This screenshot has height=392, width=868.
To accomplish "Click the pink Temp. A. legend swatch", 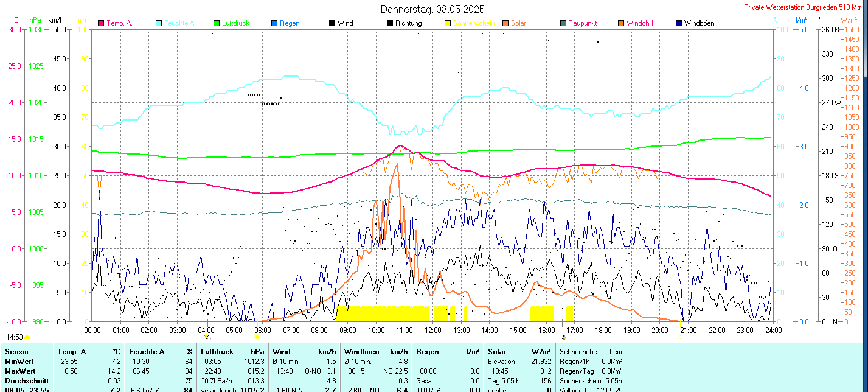I will 101,23.
